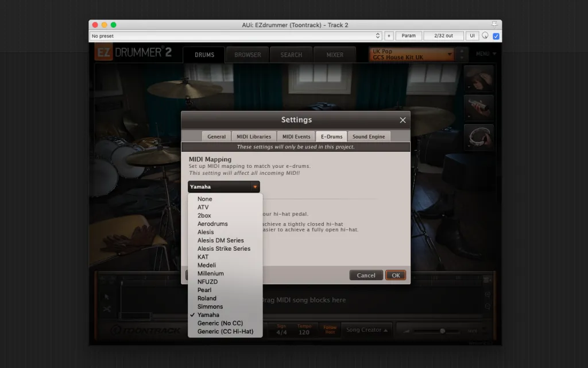The height and width of the screenshot is (368, 588).
Task: Toggle Follow Host tempo button
Action: coord(330,329)
